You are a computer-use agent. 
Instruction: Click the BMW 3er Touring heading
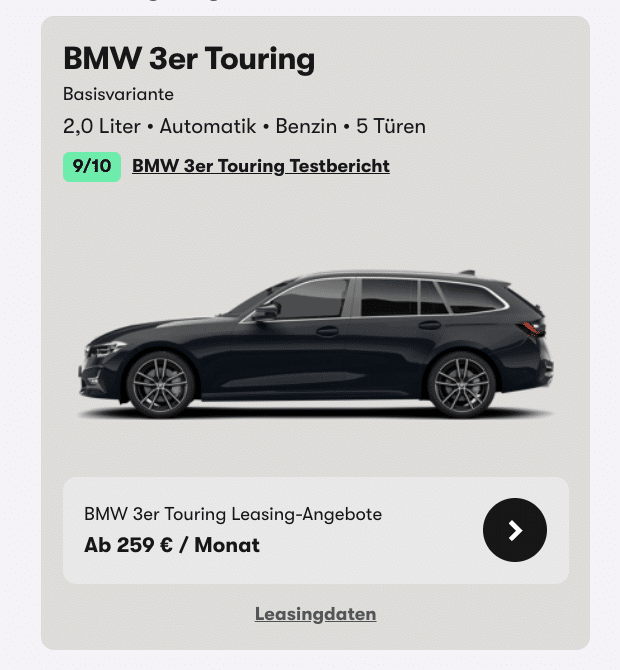[x=189, y=59]
